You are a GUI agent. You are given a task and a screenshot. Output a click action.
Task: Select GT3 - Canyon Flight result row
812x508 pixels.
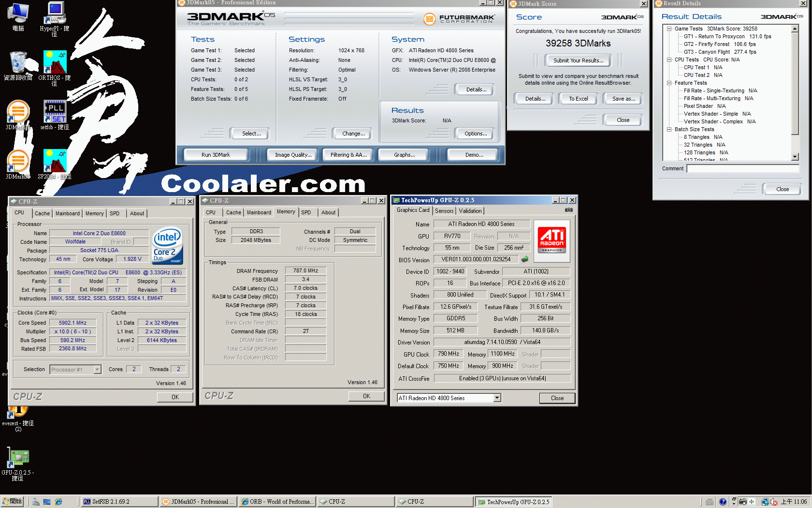click(x=720, y=52)
